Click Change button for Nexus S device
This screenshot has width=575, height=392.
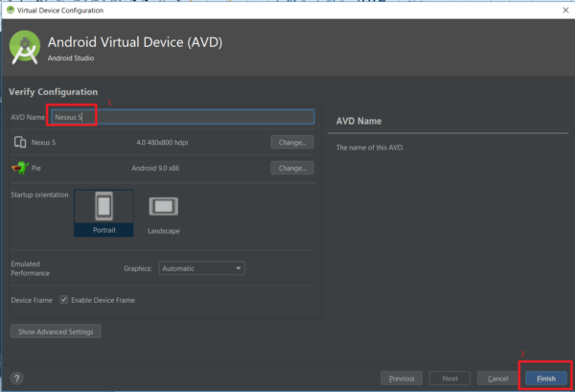pos(292,142)
